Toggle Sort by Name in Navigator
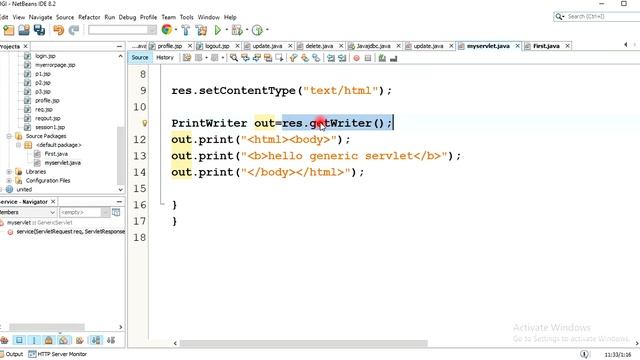The image size is (640, 360). tap(96, 340)
